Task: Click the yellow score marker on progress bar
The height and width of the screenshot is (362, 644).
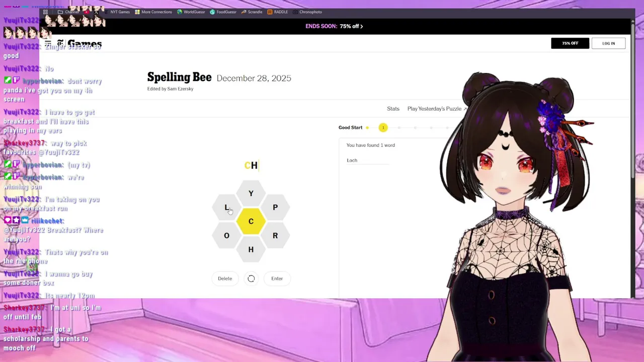Action: [383, 128]
